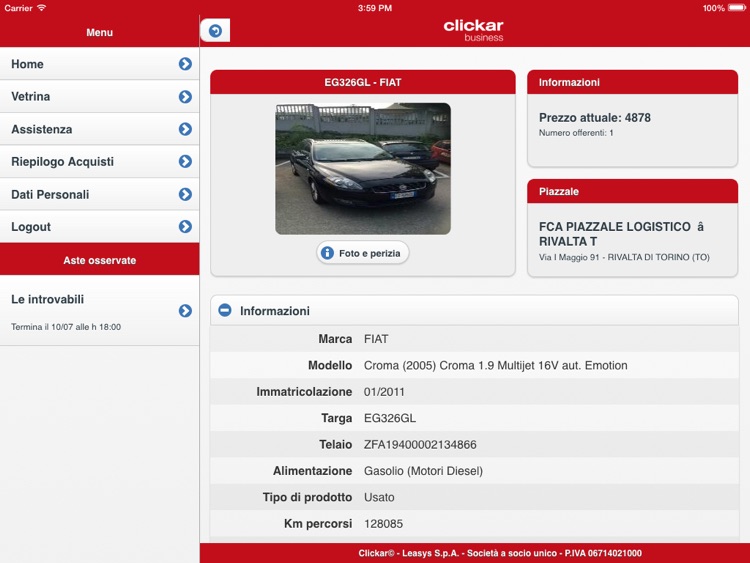This screenshot has width=750, height=563.
Task: Click Termina il 10/07 alle h 18:00
Action: (x=66, y=327)
